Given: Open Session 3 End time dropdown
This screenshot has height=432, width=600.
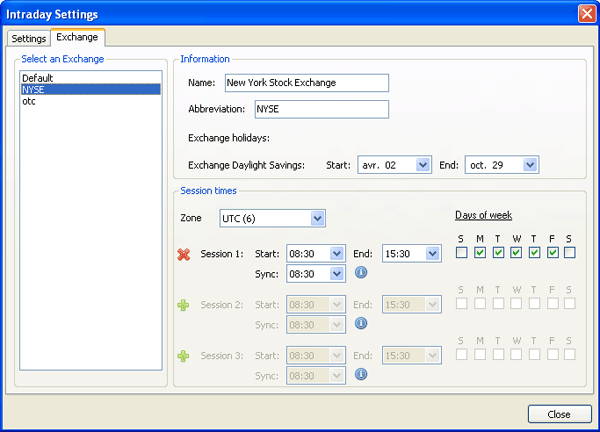Looking at the screenshot, I should point(432,355).
